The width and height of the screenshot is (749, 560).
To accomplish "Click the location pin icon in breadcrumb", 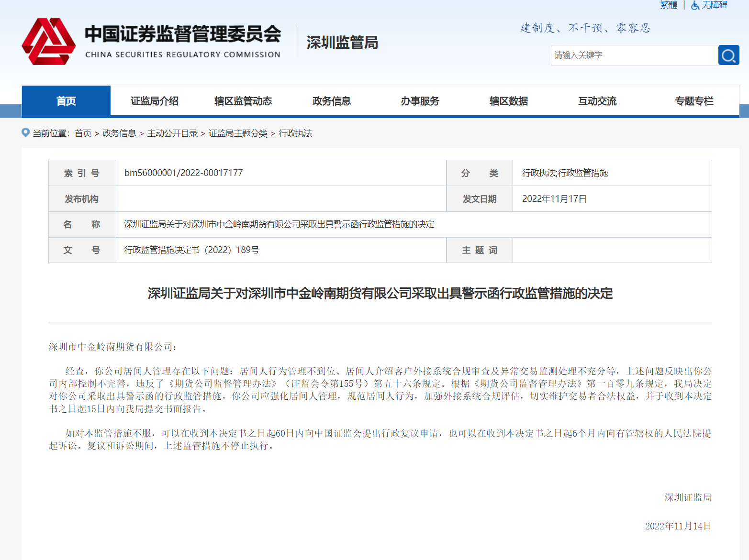I will tap(26, 132).
